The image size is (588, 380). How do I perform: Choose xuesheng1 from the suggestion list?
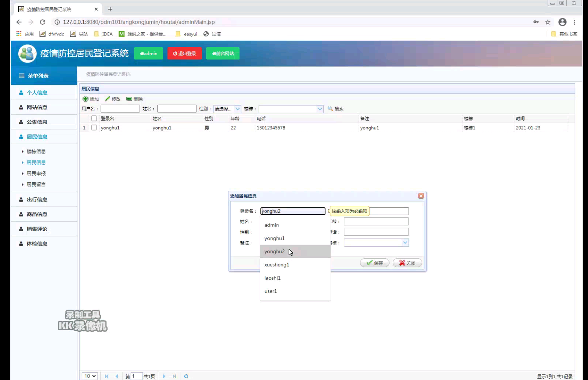point(295,265)
